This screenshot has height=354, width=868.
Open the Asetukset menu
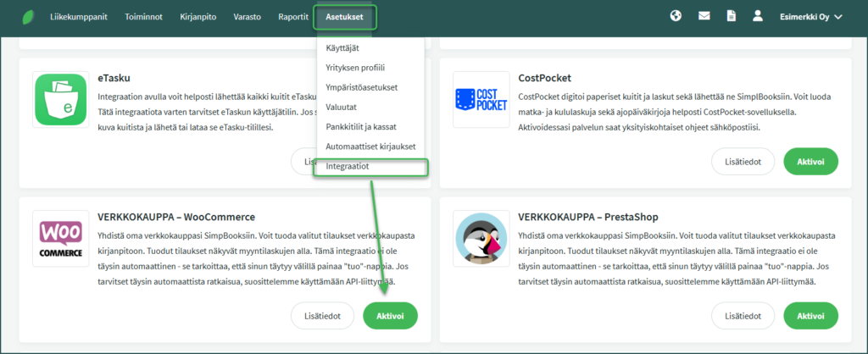(x=345, y=16)
